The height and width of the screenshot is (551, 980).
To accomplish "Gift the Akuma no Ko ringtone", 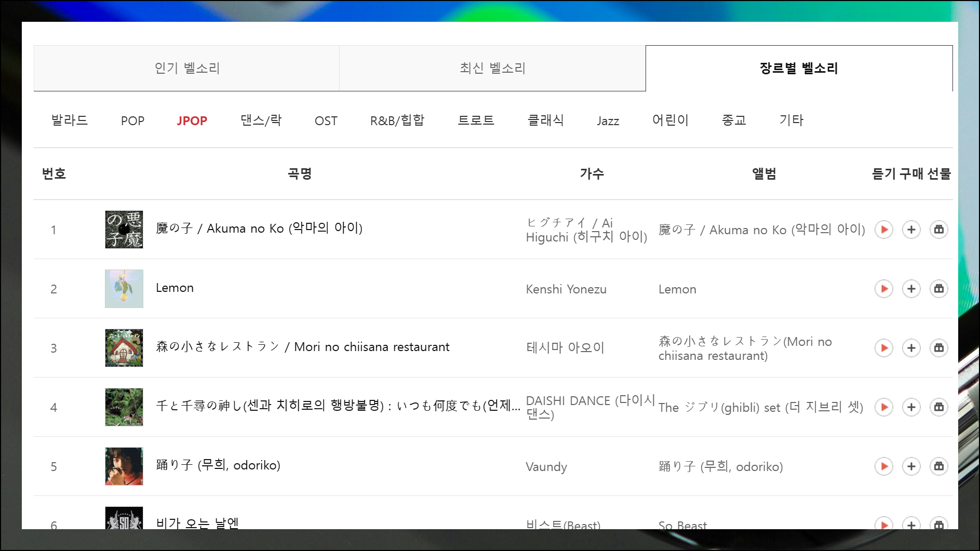I will click(x=938, y=230).
